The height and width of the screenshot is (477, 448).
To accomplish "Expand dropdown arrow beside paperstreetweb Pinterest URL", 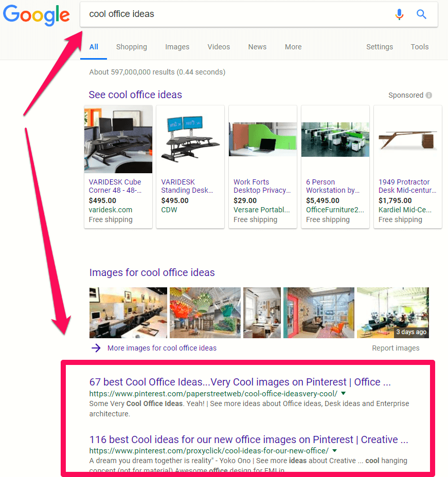I will (343, 393).
